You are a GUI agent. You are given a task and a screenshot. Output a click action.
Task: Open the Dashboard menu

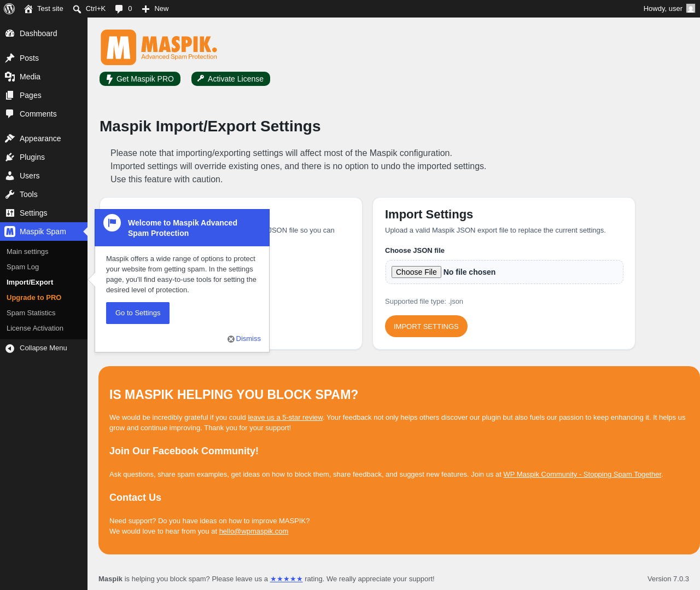tap(38, 33)
